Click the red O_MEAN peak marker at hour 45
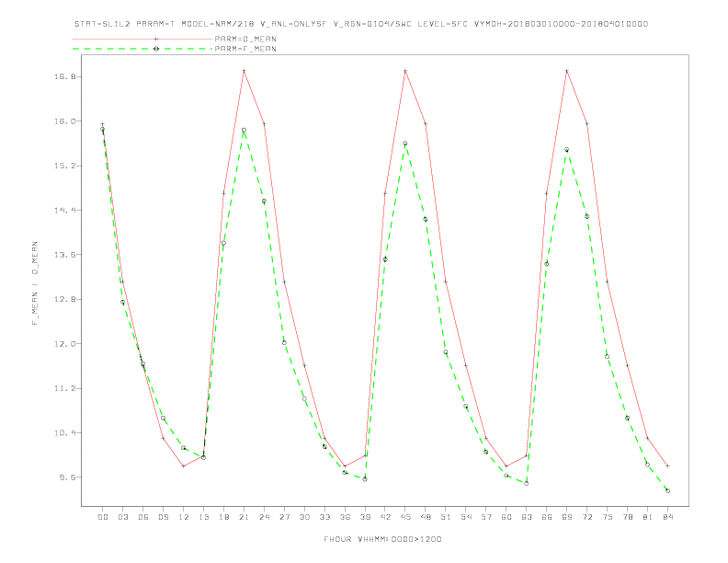Screen dimensions: 728x563 [405, 71]
